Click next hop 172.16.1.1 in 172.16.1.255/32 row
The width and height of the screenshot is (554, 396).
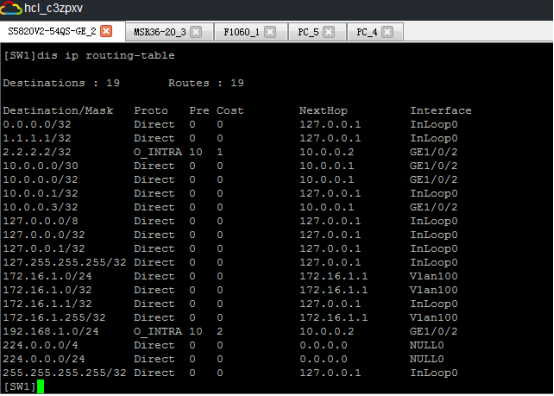(x=334, y=317)
